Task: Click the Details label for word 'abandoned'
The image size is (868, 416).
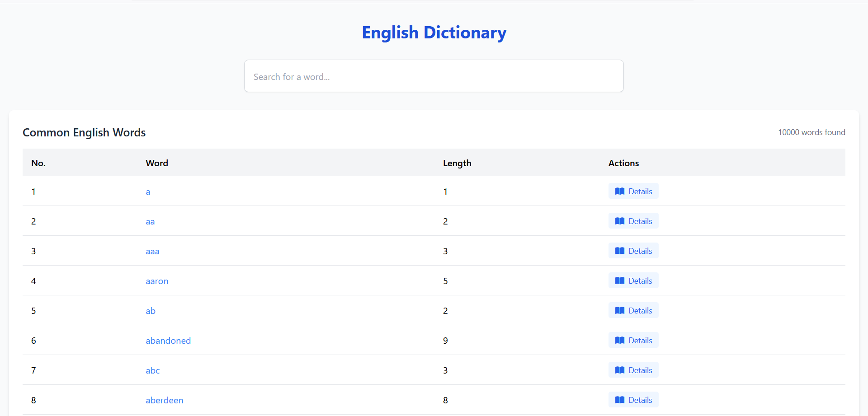Action: point(640,341)
